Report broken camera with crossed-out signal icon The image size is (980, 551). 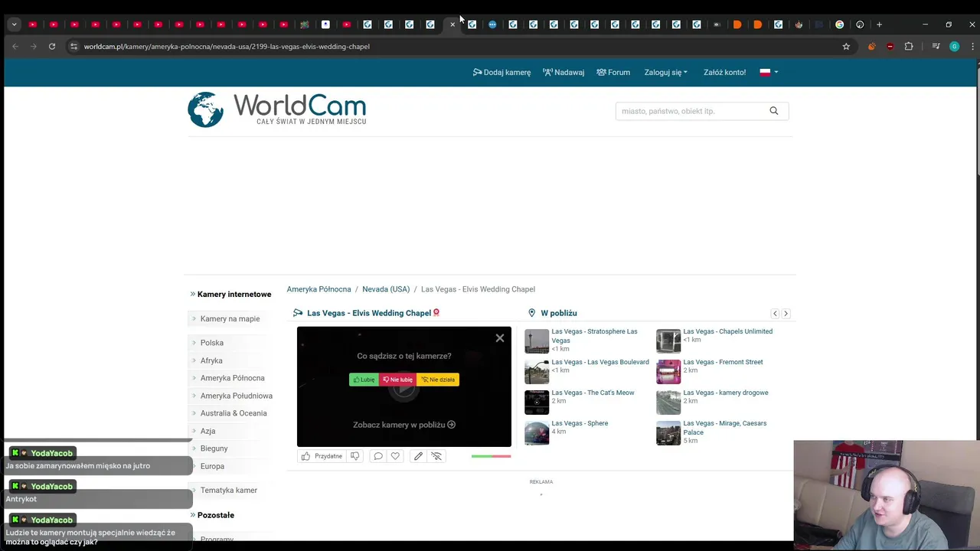pyautogui.click(x=436, y=456)
